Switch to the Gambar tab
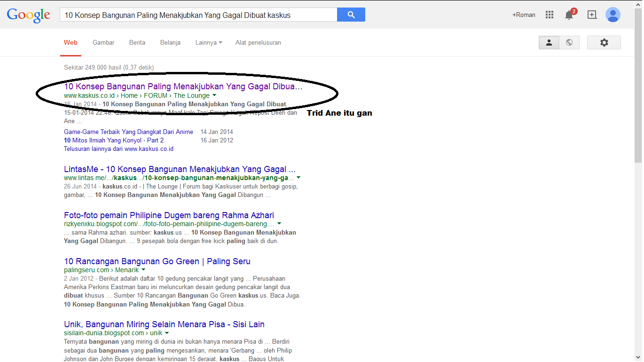 tap(103, 42)
